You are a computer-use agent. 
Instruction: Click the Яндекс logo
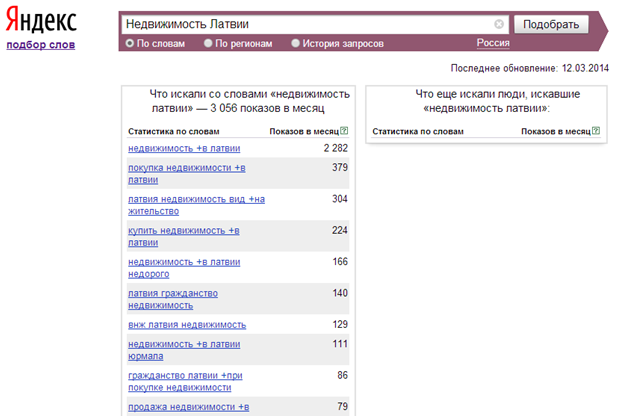point(41,20)
